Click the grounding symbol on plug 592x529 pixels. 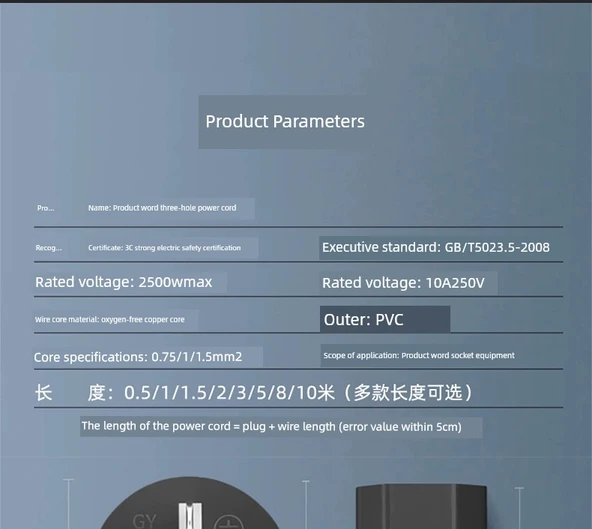pyautogui.click(x=229, y=522)
